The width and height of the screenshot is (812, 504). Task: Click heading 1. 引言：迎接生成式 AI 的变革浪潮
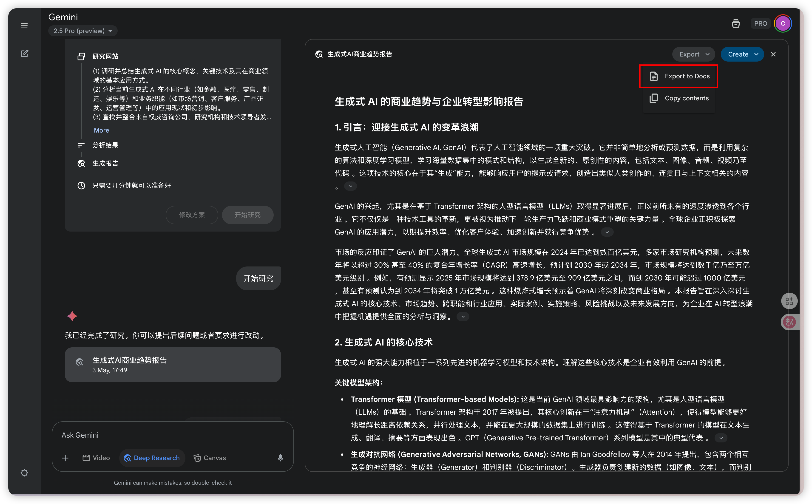pyautogui.click(x=407, y=127)
